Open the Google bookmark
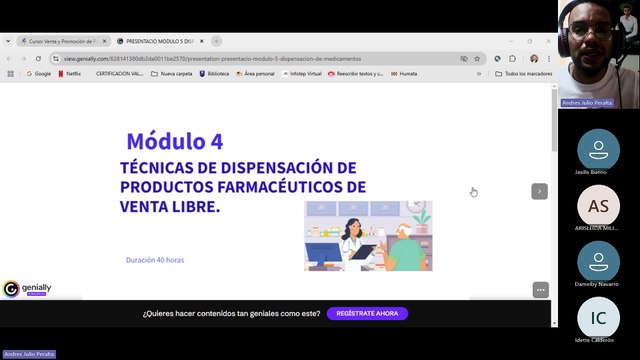640x360 pixels. click(x=39, y=74)
